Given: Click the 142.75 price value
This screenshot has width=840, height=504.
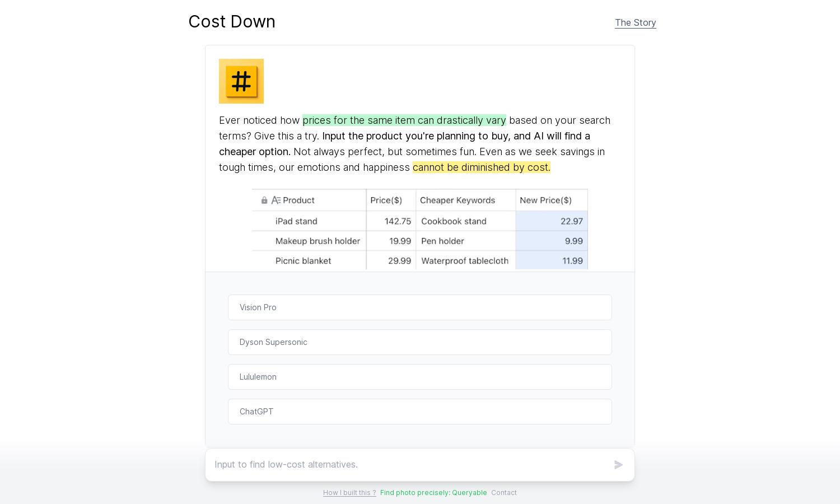Looking at the screenshot, I should pyautogui.click(x=398, y=221).
